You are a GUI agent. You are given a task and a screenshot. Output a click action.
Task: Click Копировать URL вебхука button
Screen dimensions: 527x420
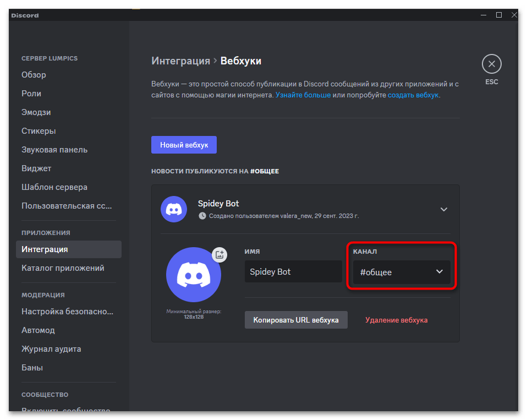[x=296, y=320]
